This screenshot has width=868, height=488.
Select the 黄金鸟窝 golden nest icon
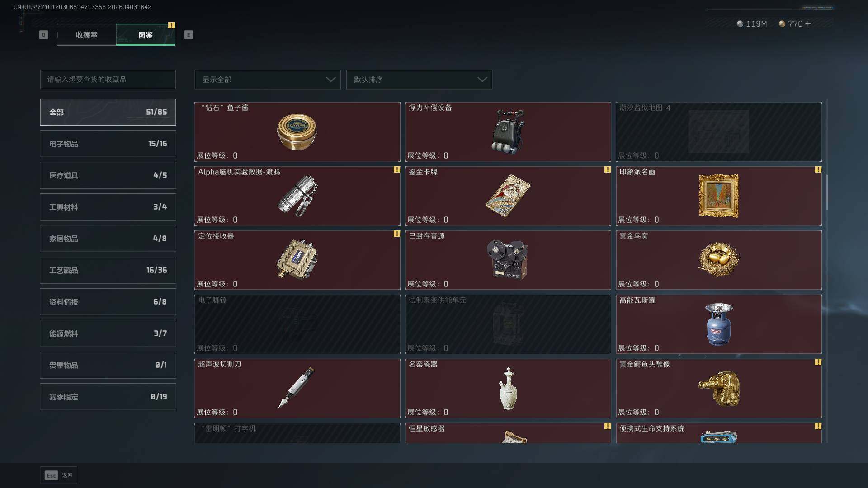pos(719,260)
